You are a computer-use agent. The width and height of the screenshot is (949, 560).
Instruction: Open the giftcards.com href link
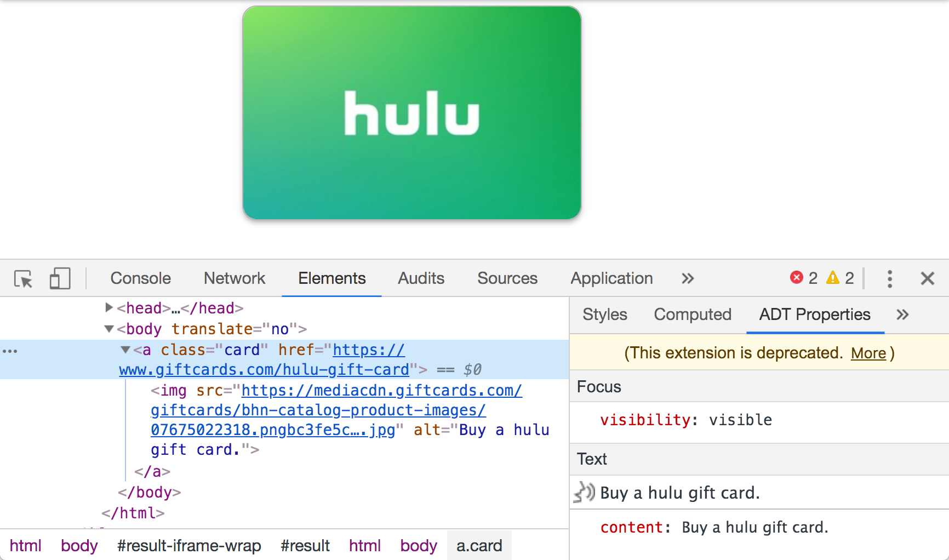pyautogui.click(x=264, y=370)
